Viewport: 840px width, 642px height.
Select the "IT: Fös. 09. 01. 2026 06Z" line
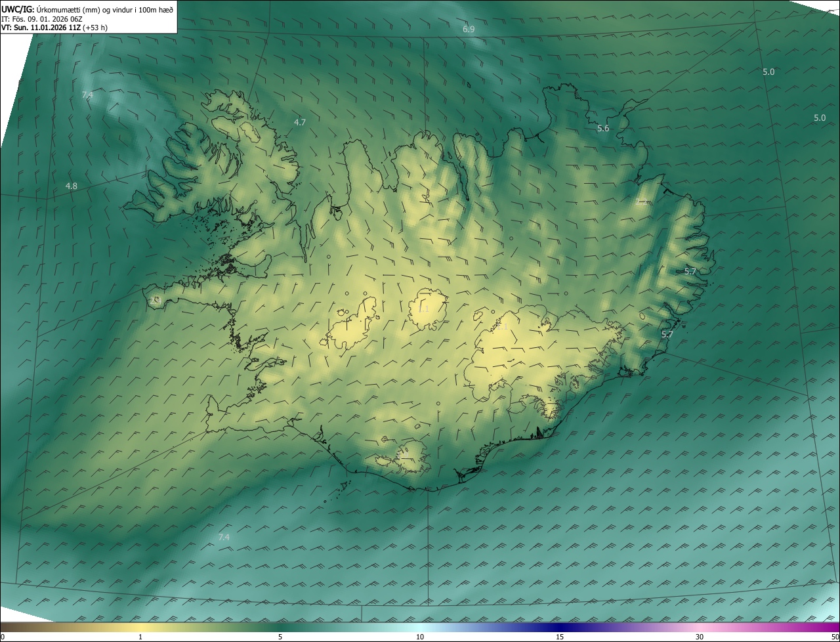coord(41,19)
